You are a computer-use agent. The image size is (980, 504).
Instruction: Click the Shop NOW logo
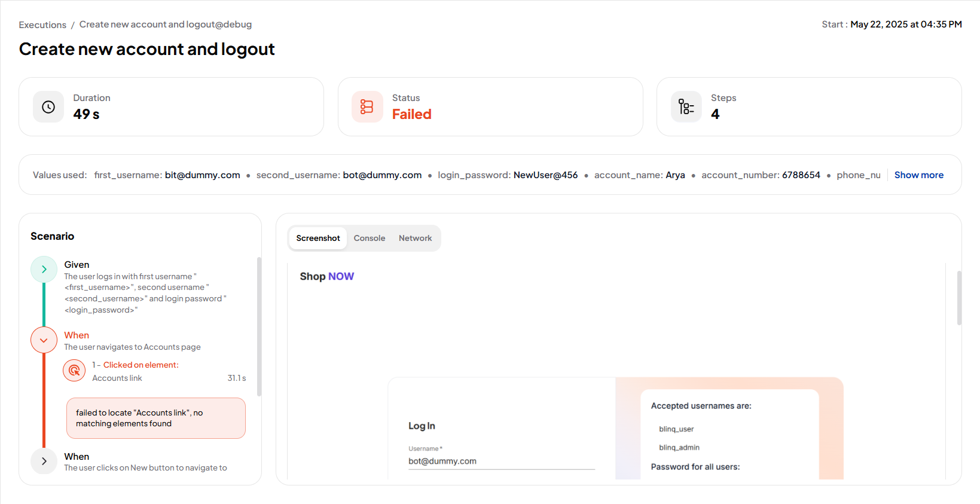coord(326,276)
